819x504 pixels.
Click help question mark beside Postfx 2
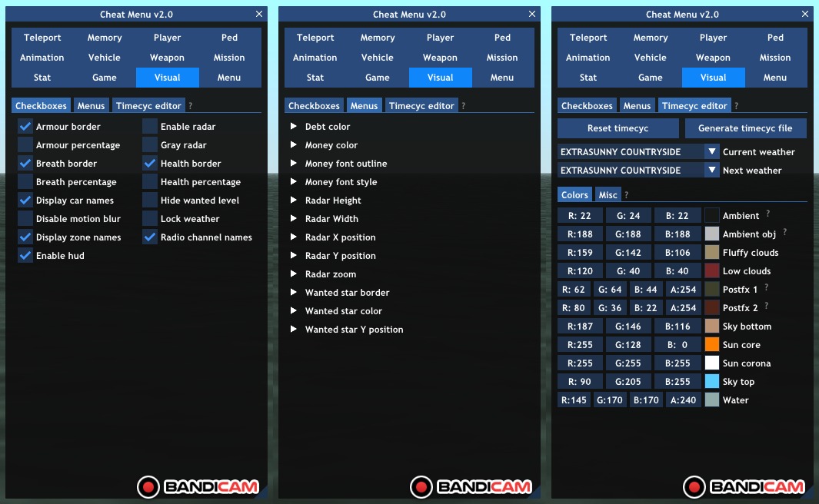pyautogui.click(x=766, y=306)
